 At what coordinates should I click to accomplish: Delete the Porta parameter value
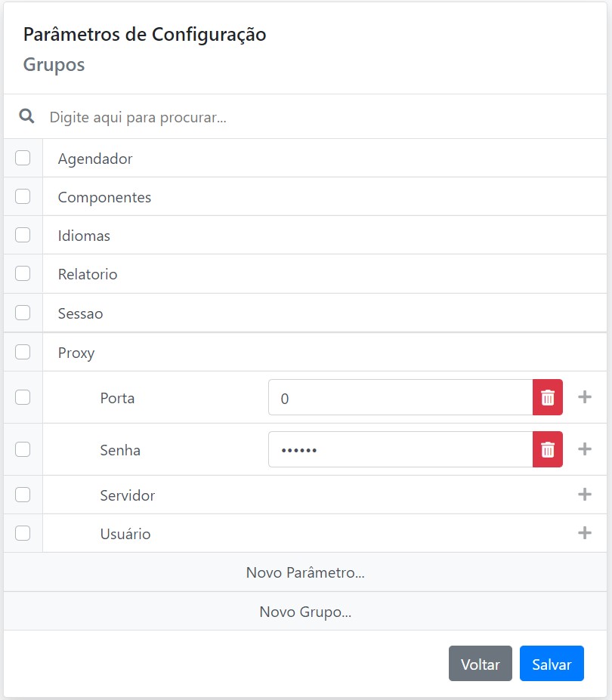click(x=548, y=397)
